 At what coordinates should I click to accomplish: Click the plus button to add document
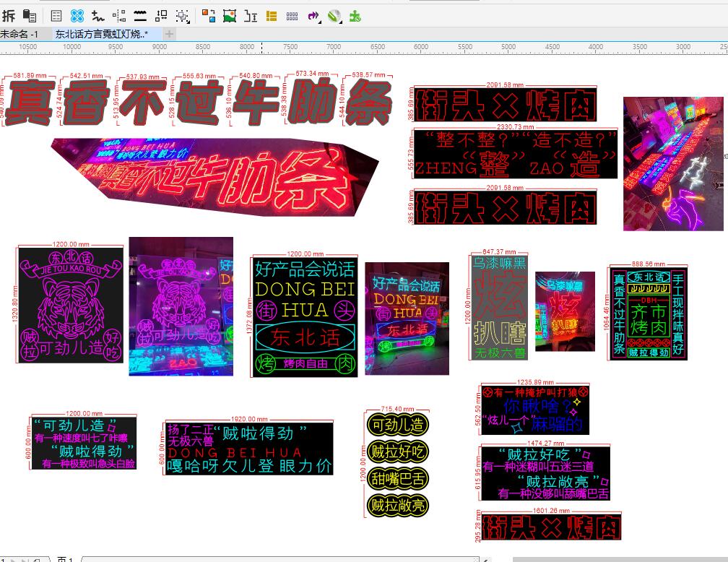169,34
